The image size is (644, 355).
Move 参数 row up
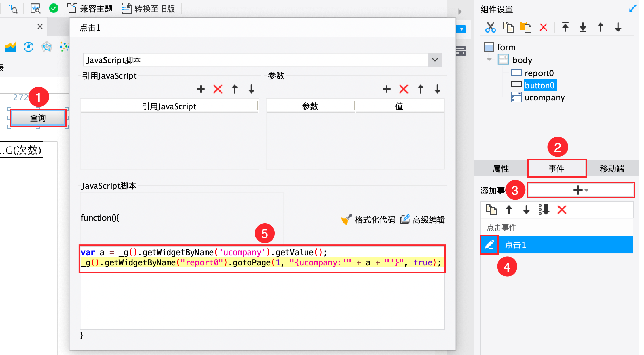421,89
